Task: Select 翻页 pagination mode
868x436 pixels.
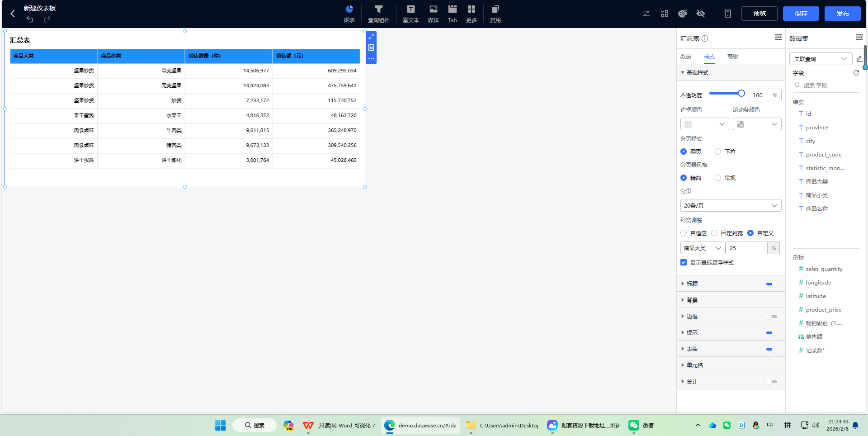Action: [x=691, y=152]
